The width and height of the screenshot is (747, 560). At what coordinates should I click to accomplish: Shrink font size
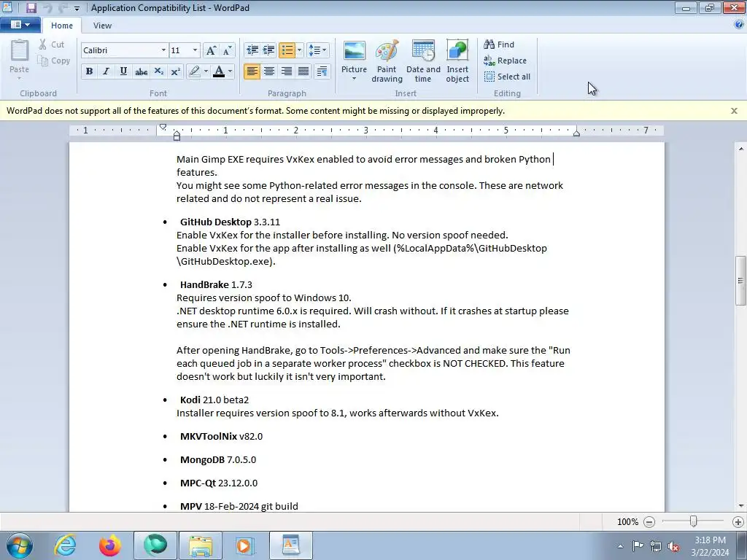tap(228, 50)
